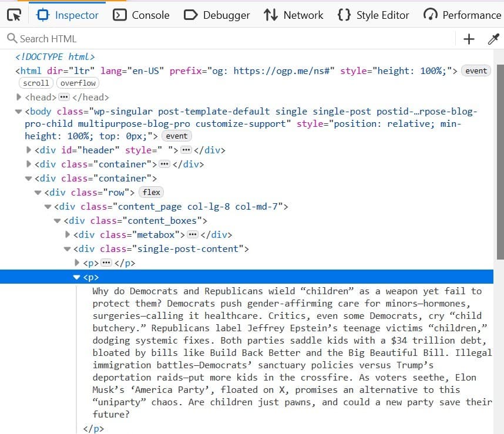Expand the head element node

(x=19, y=97)
